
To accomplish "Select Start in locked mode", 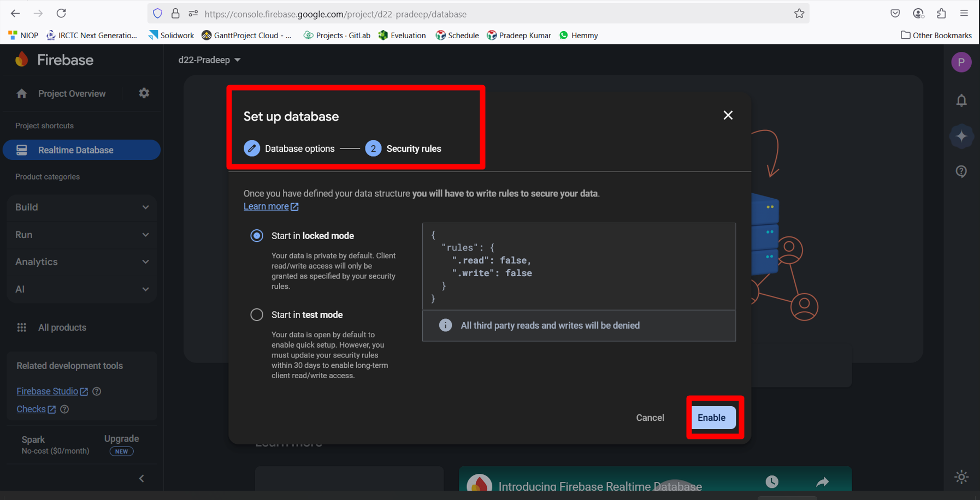I will 257,236.
